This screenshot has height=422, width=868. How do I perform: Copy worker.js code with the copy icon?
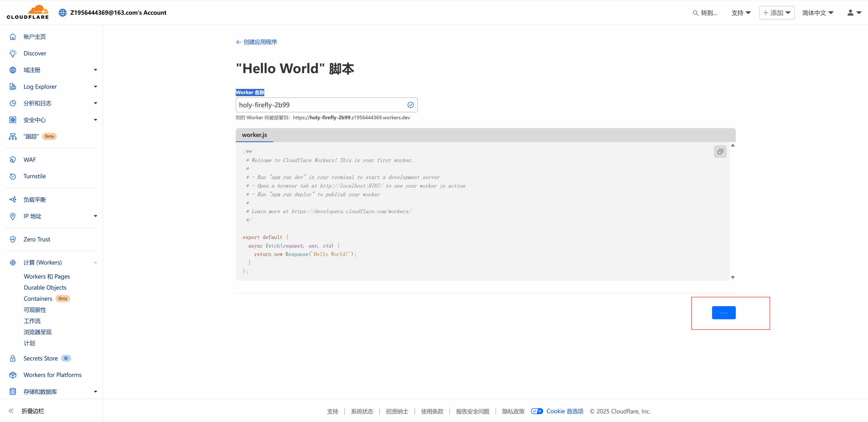[720, 152]
